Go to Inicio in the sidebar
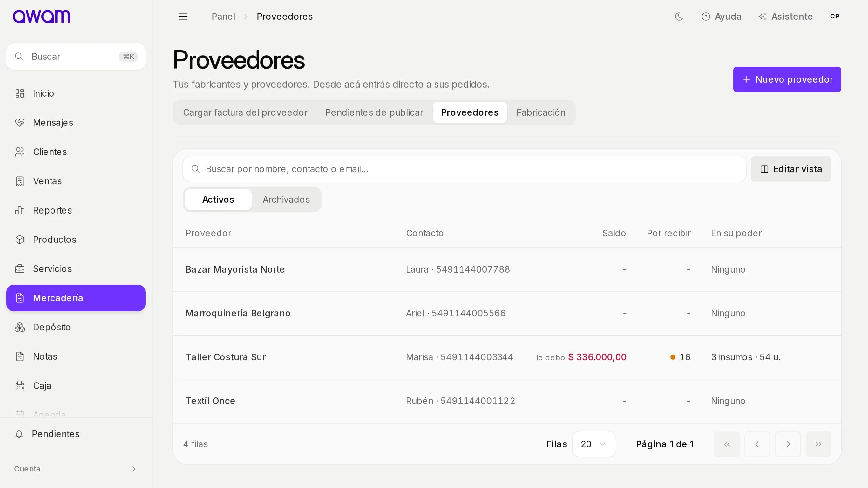The width and height of the screenshot is (868, 488). point(76,93)
